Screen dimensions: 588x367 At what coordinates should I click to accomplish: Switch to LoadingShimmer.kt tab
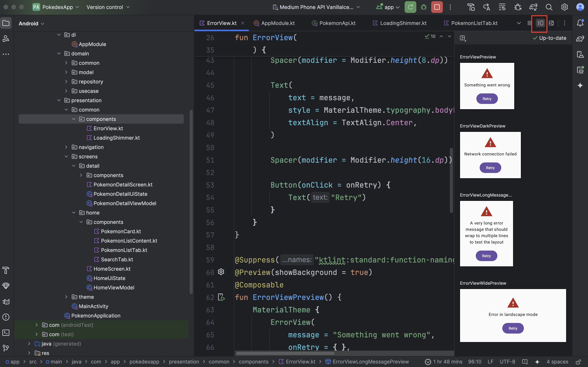(x=403, y=23)
